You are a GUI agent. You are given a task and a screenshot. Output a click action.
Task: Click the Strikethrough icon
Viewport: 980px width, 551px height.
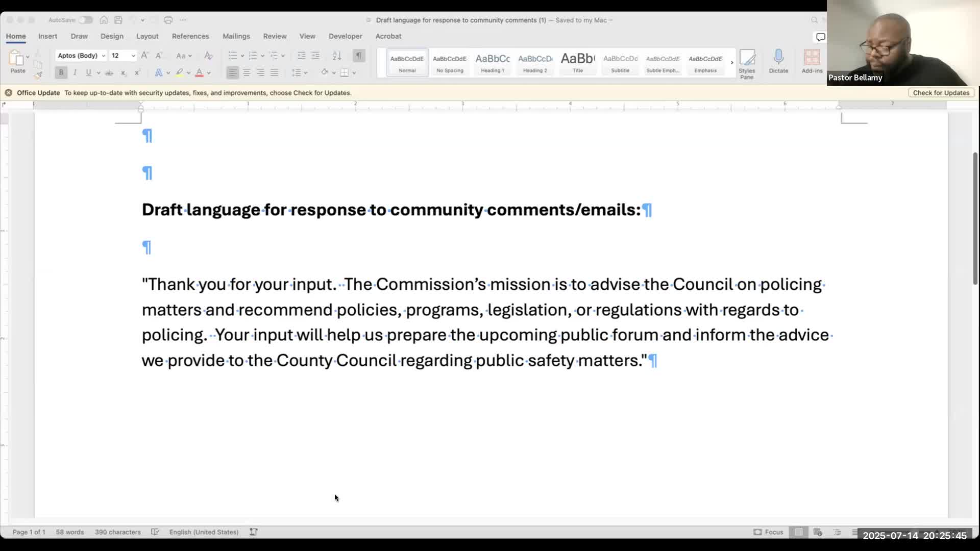(109, 72)
